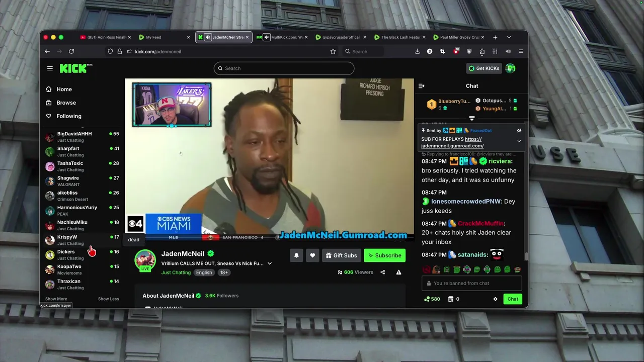
Task: Open Sharpfart channel in sidebar
Action: [82, 151]
